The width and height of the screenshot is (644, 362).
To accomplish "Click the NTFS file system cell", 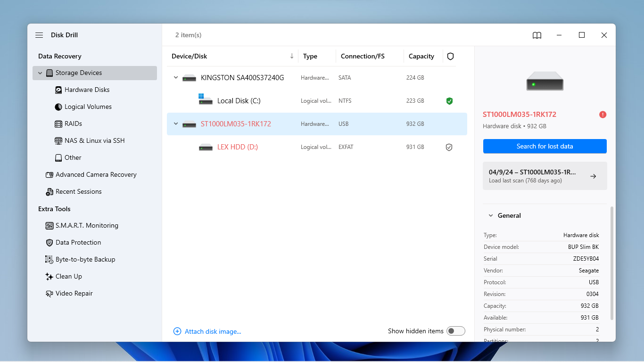I will [x=345, y=101].
